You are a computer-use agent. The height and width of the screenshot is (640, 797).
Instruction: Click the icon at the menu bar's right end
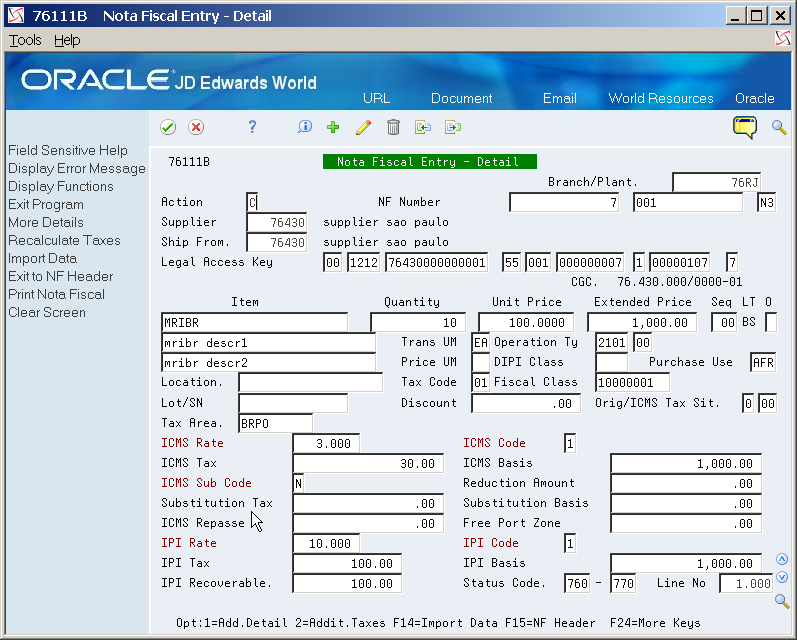(783, 39)
